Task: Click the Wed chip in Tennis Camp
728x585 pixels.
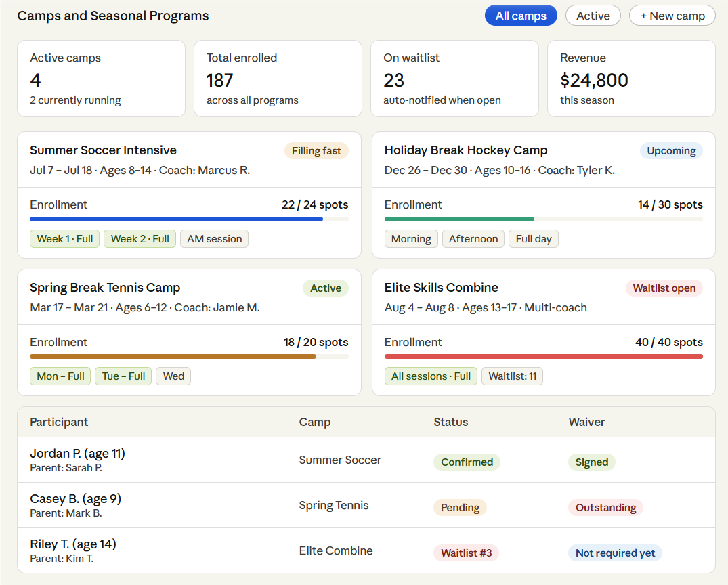Action: pyautogui.click(x=173, y=376)
